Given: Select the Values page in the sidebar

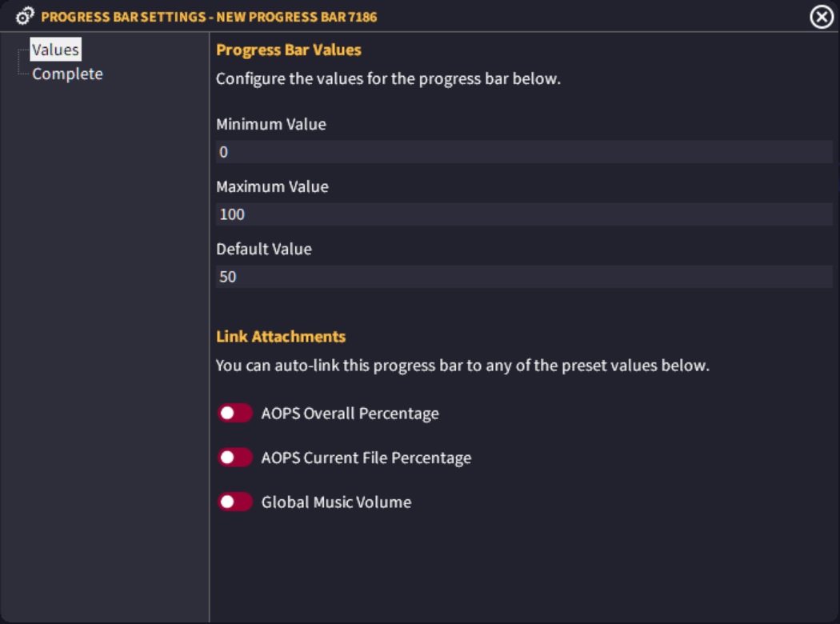Looking at the screenshot, I should point(55,49).
